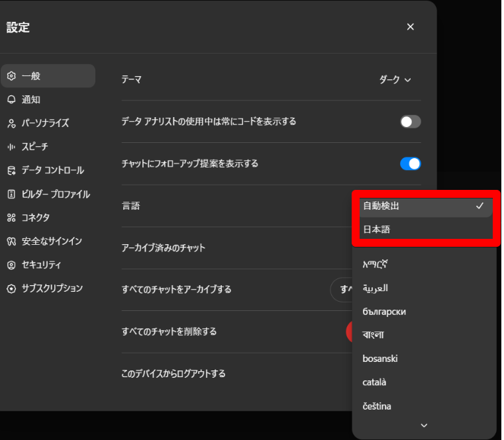504x440 pixels.
Task: Choose Bengali বাংলা language
Action: (x=425, y=335)
